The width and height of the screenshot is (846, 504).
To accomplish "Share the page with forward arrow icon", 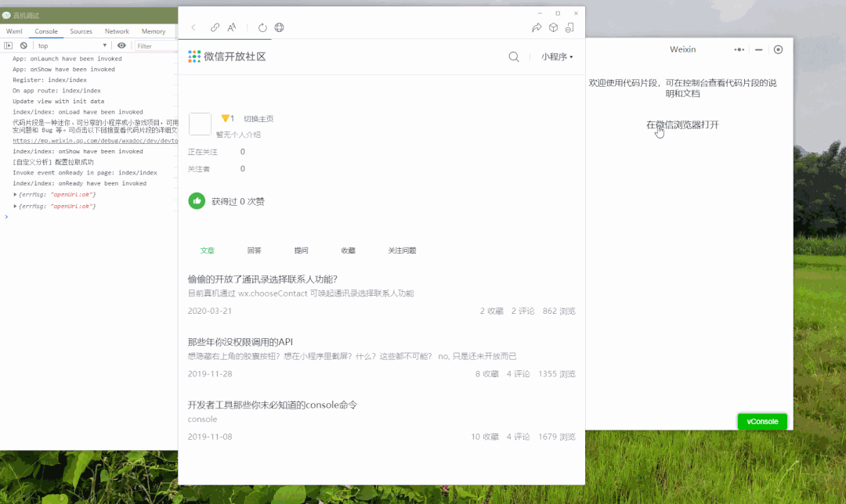I will (x=537, y=27).
